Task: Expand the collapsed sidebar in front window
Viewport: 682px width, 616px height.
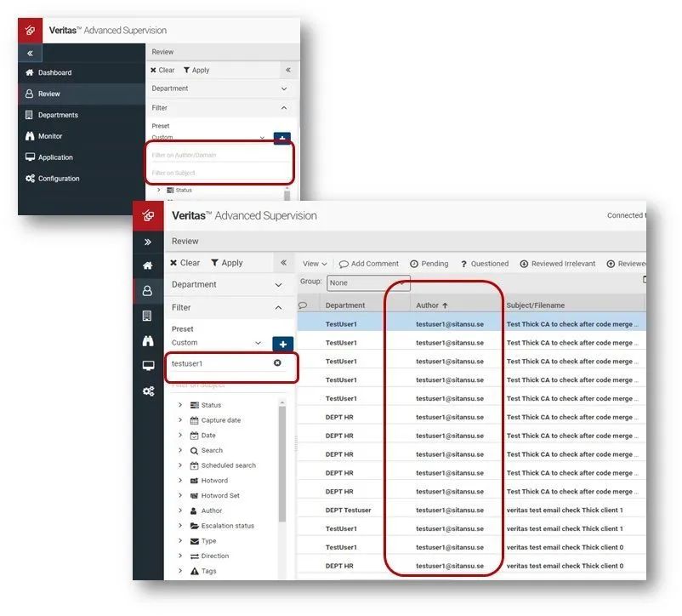Action: click(x=148, y=242)
